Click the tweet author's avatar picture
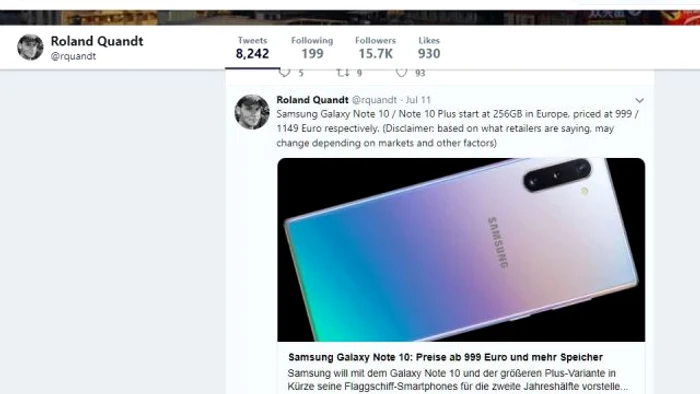This screenshot has width=700, height=394. (x=252, y=112)
